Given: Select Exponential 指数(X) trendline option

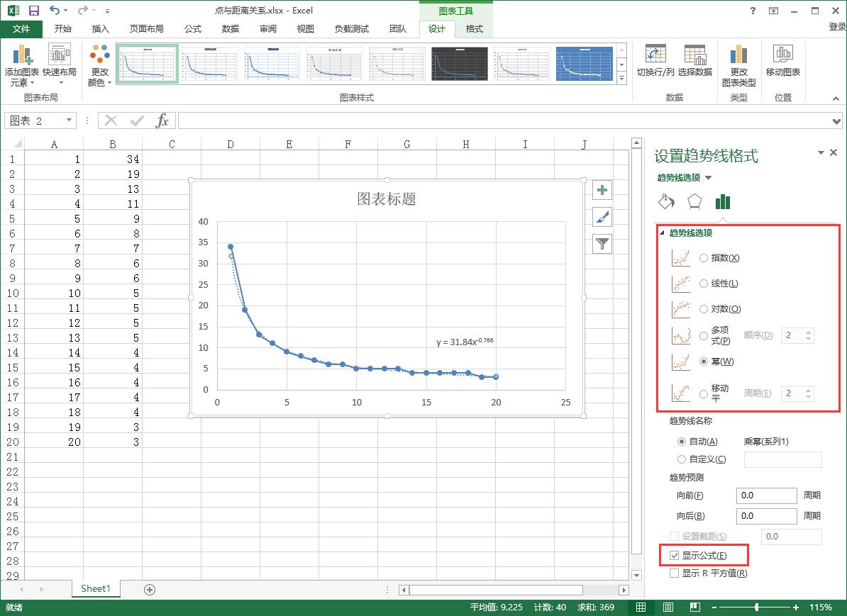Looking at the screenshot, I should point(703,258).
